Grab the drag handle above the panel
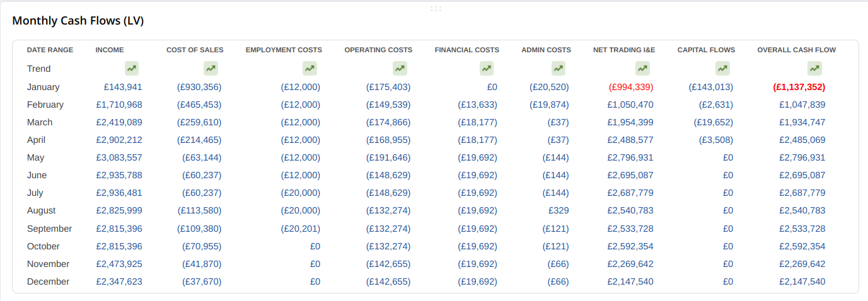Viewport: 868px width, 301px height. coord(436,8)
